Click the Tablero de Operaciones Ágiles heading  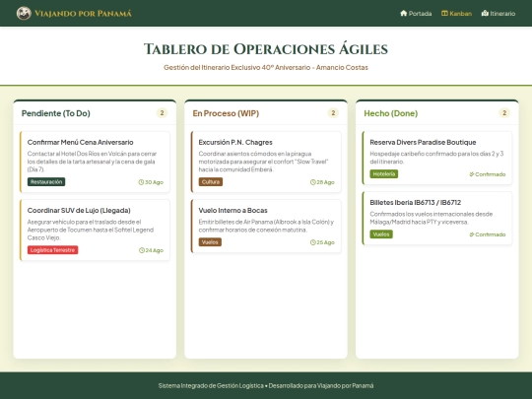266,49
